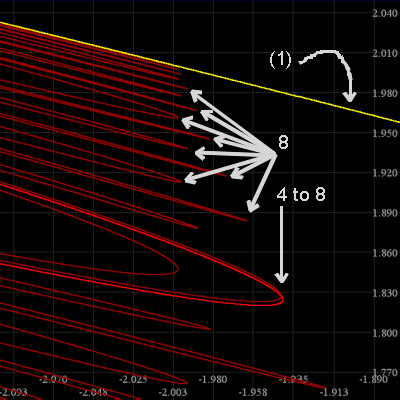Viewport: 400px width, 400px height.
Task: Select the -2.025 x-axis value
Action: point(133,379)
